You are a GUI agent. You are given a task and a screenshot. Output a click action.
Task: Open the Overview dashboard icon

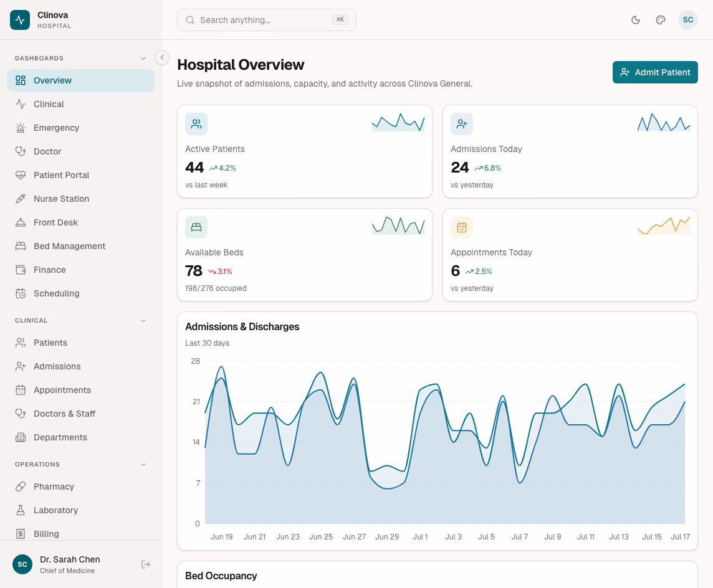coord(21,80)
